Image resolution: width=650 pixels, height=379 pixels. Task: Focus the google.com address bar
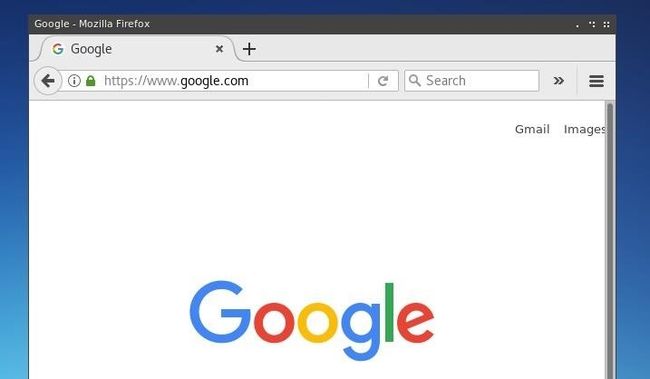[232, 80]
